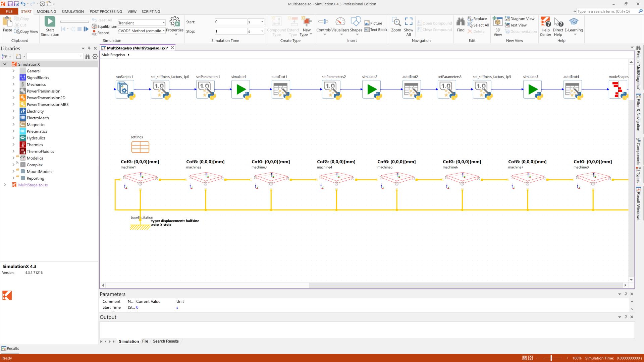Select the settings table block

click(140, 147)
